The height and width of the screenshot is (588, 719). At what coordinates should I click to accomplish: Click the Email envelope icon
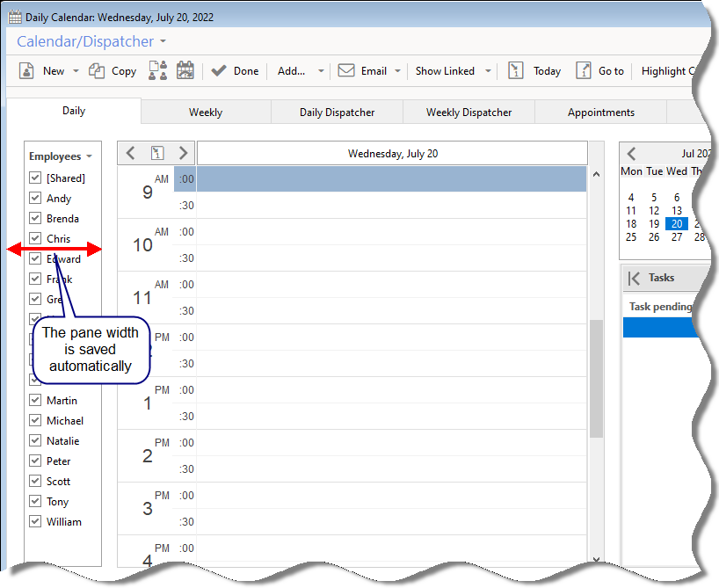[346, 71]
